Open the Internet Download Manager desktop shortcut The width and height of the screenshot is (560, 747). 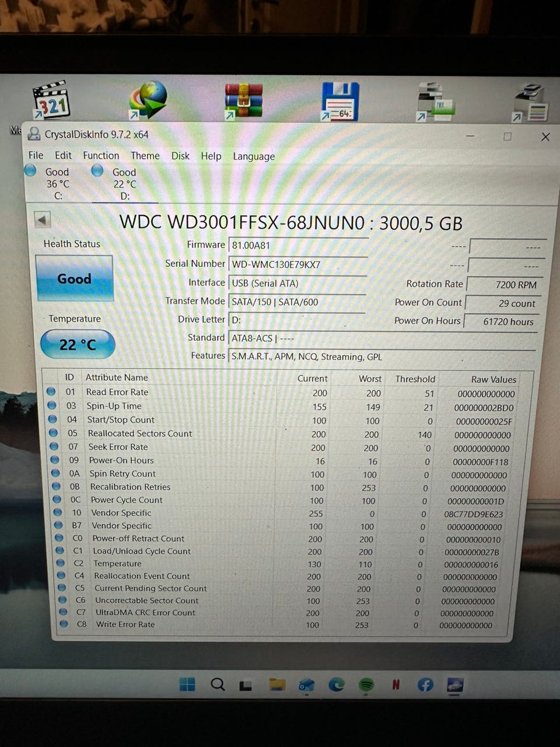(x=148, y=100)
